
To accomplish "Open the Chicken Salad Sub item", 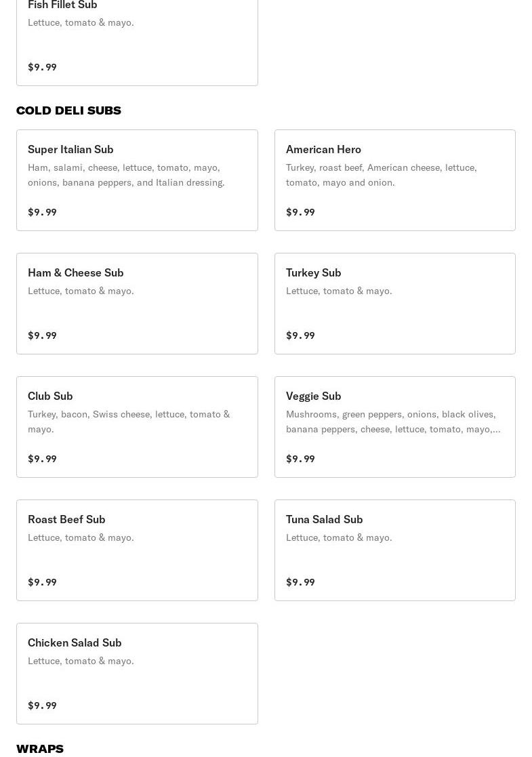I will pos(137,674).
